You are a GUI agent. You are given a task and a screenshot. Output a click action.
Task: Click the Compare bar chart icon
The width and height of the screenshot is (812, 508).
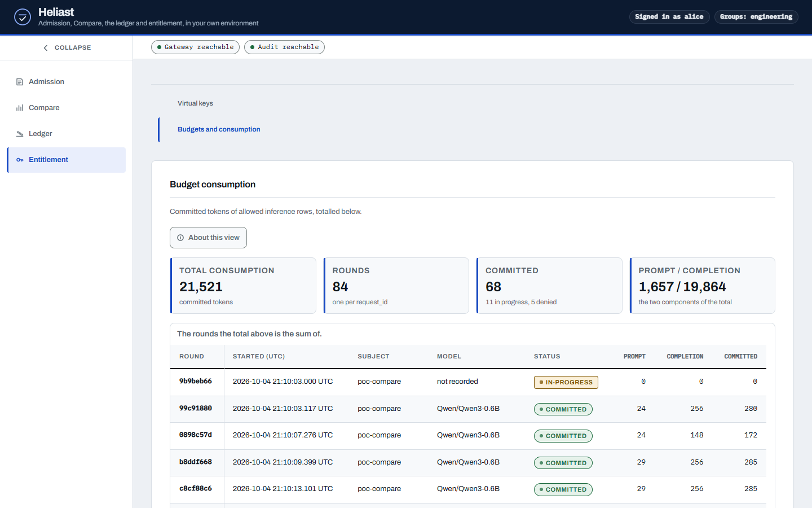(x=20, y=108)
